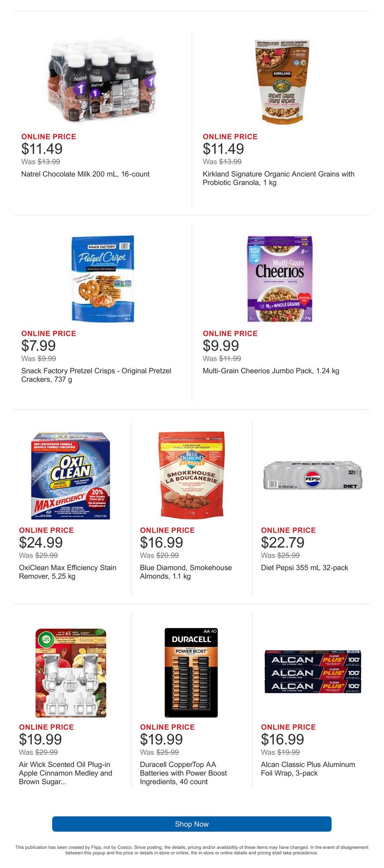Click the Natrel Chocolate Milk 16-count title
The image size is (384, 868).
pos(85,174)
